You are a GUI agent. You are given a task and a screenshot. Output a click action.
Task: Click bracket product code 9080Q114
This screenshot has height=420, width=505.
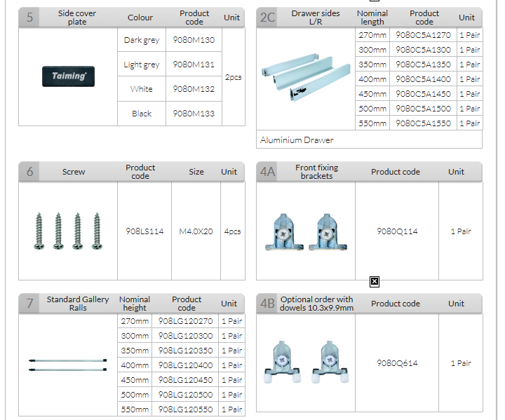(x=397, y=231)
